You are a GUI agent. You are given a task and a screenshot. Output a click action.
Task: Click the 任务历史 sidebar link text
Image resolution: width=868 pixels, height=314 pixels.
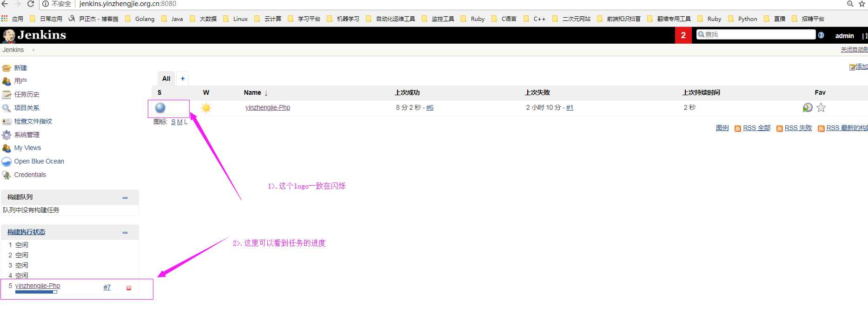point(27,95)
